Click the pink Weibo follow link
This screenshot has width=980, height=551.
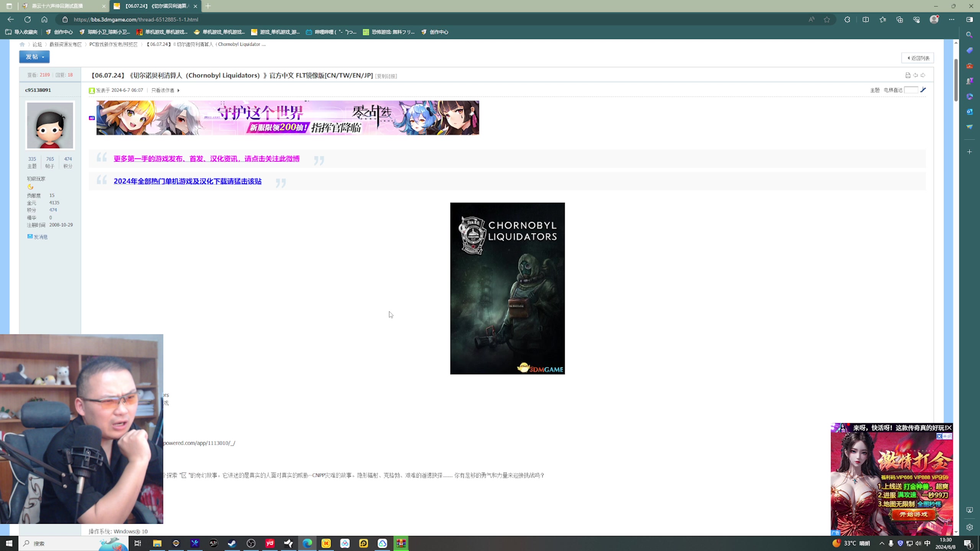pos(206,158)
